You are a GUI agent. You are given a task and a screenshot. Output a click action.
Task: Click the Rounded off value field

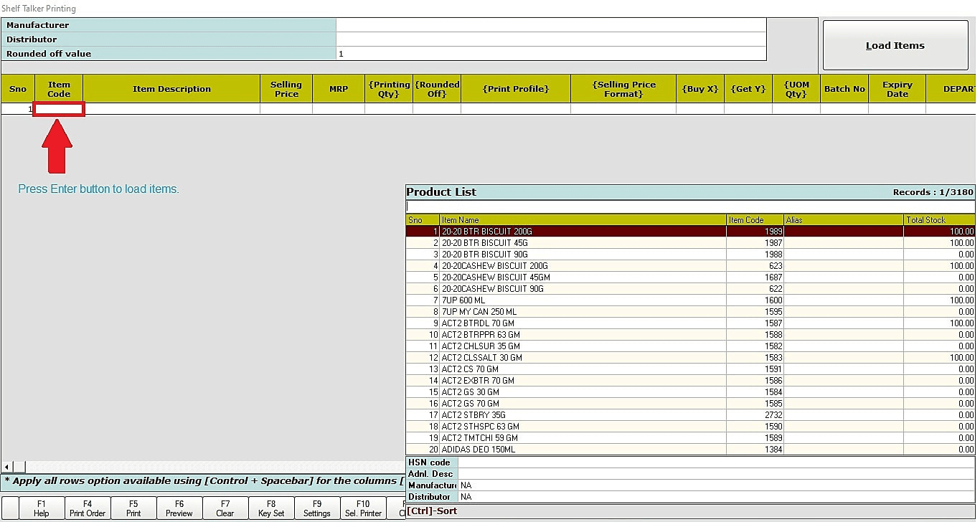(x=550, y=54)
